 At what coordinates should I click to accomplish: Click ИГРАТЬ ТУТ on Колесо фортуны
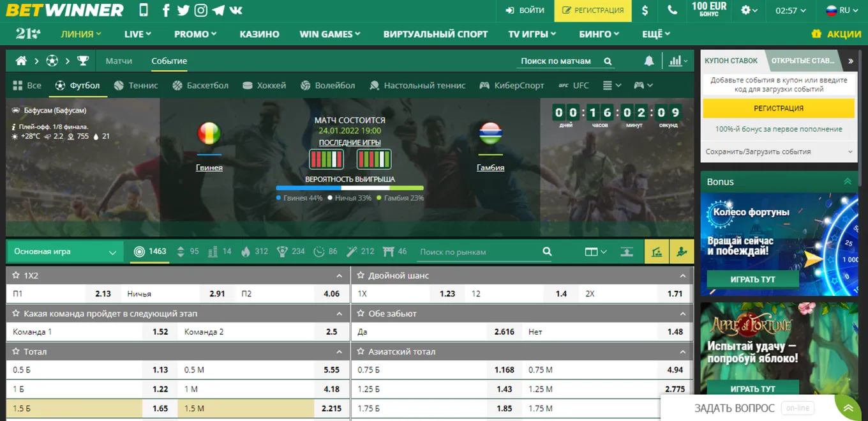tap(752, 280)
